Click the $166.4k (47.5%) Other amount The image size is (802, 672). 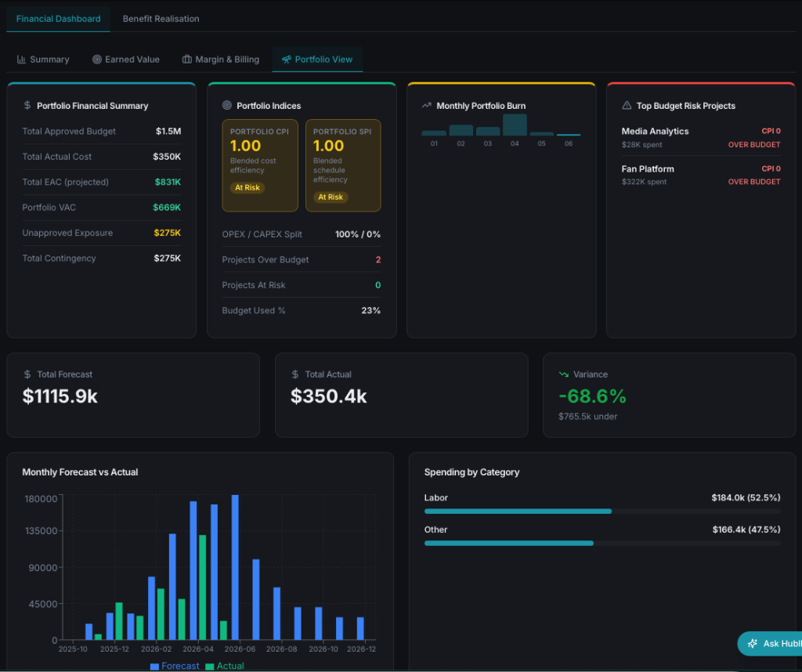pyautogui.click(x=746, y=529)
